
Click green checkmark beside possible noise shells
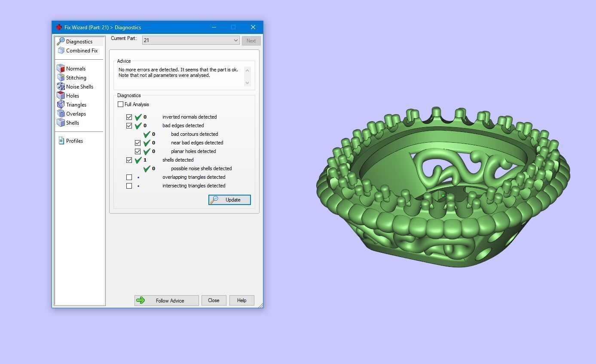[147, 168]
